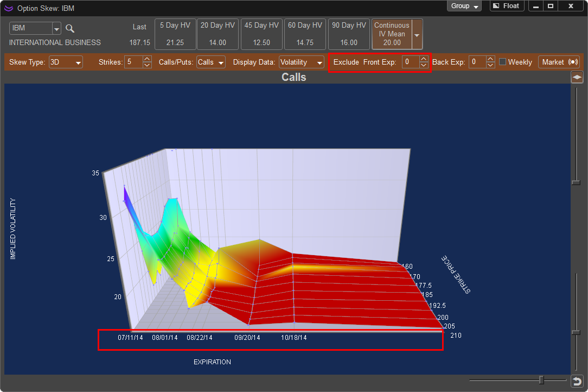588x392 pixels.
Task: Click the 192.5 strike price label
Action: (x=438, y=306)
